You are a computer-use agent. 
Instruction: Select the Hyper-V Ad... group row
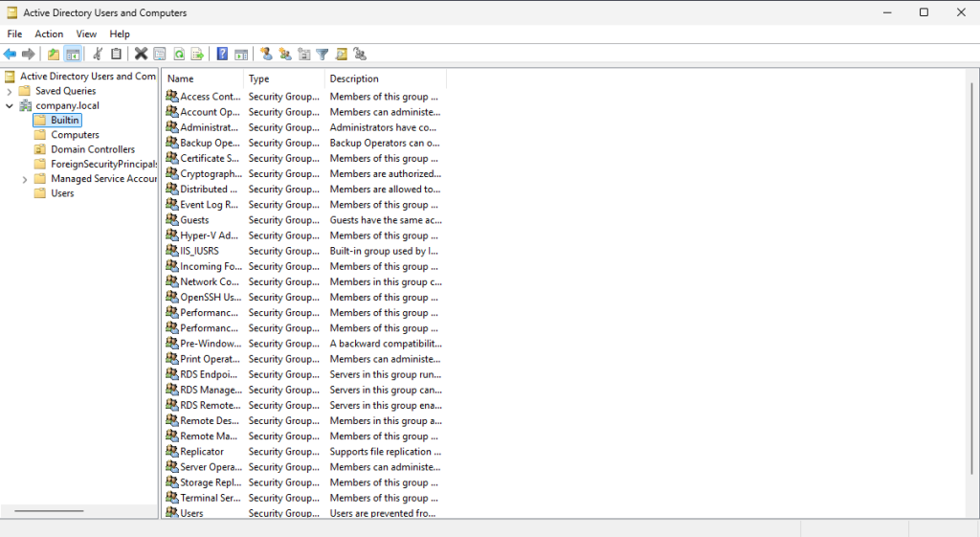click(303, 235)
